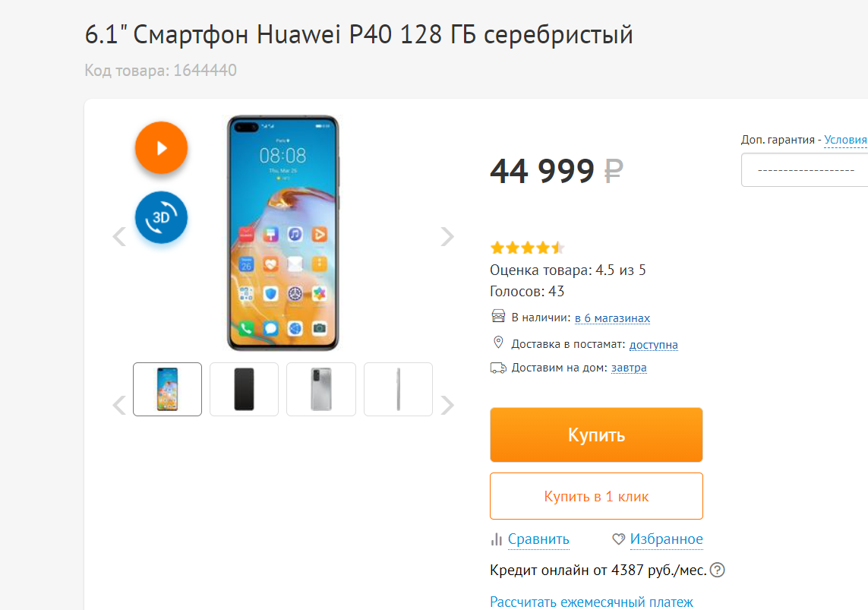Viewport: 868px width, 610px height.
Task: Click the завтра home delivery link
Action: [x=629, y=368]
